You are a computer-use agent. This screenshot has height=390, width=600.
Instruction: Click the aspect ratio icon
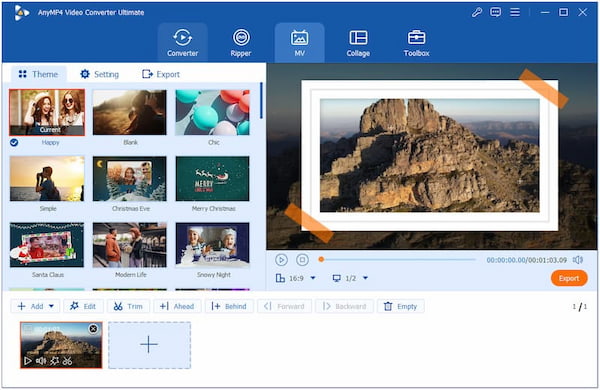coord(280,278)
